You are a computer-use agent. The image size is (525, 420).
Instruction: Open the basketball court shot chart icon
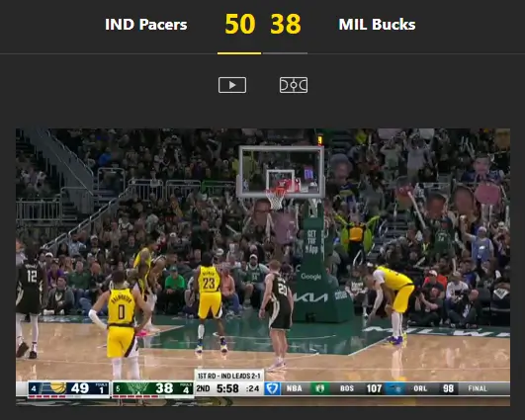point(294,85)
